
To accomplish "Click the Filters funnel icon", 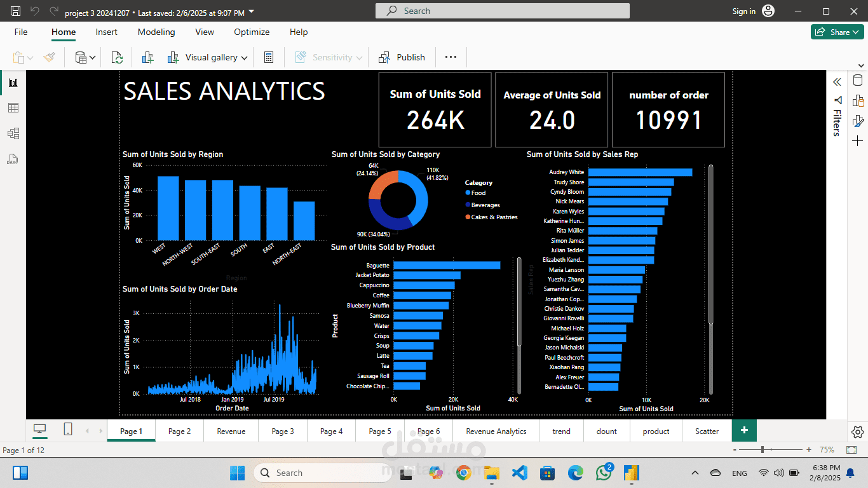I will tap(837, 100).
